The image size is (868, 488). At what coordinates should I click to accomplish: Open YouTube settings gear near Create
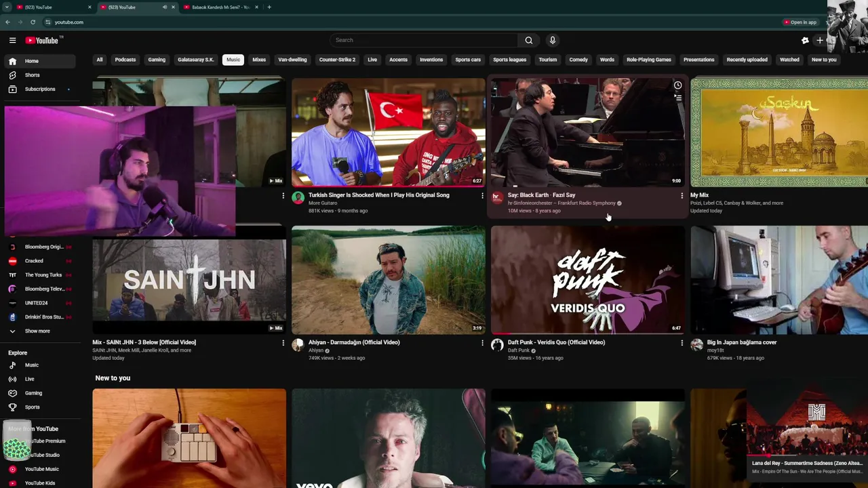click(x=805, y=41)
